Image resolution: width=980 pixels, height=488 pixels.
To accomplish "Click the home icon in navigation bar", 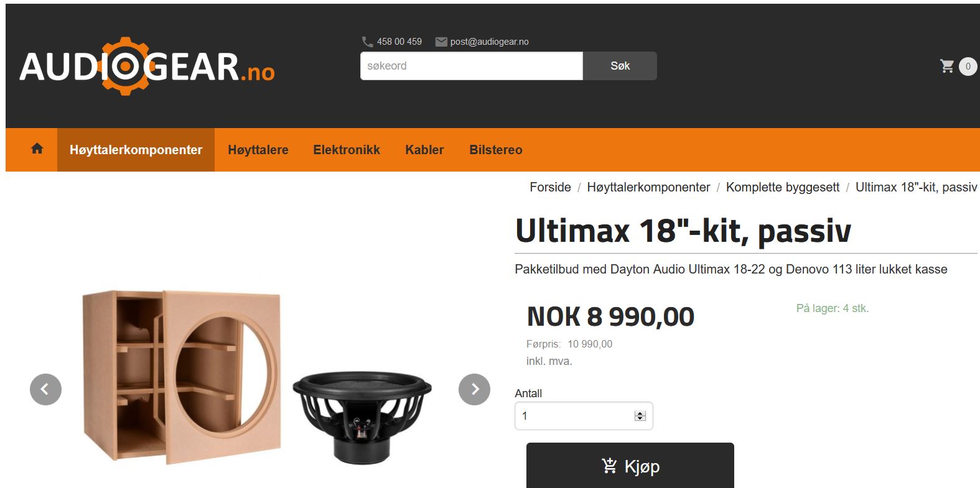I will click(x=37, y=149).
